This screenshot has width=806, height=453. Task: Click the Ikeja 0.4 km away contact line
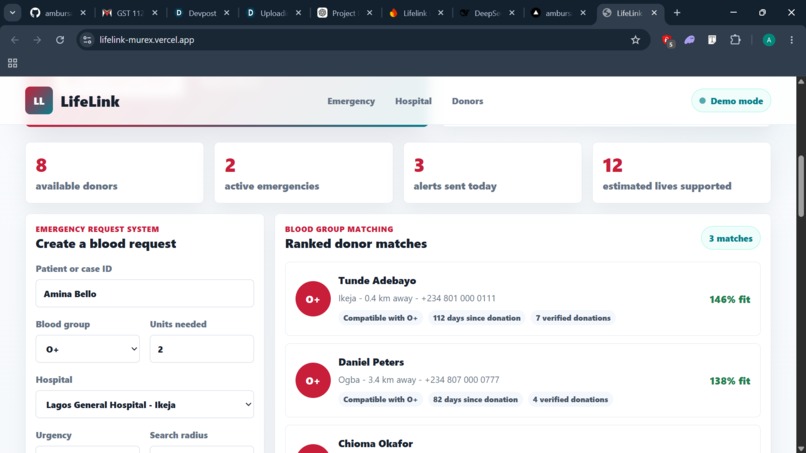click(417, 298)
